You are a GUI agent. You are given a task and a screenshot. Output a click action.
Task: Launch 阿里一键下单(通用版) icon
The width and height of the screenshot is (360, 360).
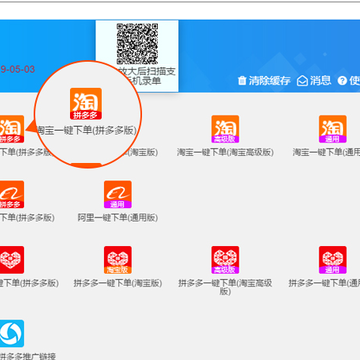click(x=118, y=194)
